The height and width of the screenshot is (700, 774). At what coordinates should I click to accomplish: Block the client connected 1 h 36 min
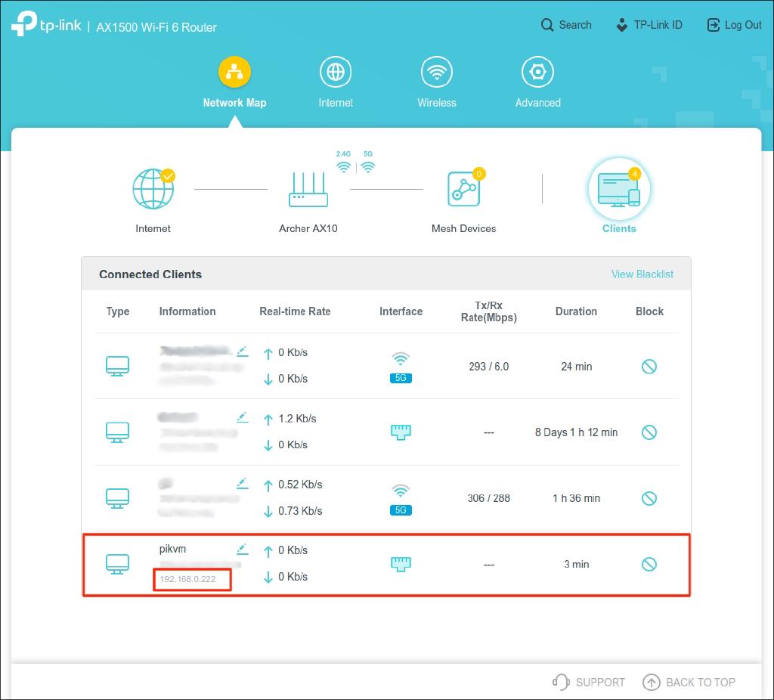point(649,498)
